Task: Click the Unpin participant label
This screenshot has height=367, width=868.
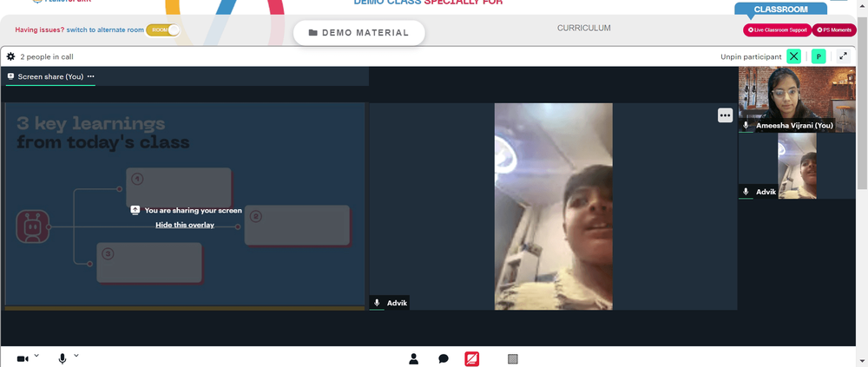Action: point(751,56)
